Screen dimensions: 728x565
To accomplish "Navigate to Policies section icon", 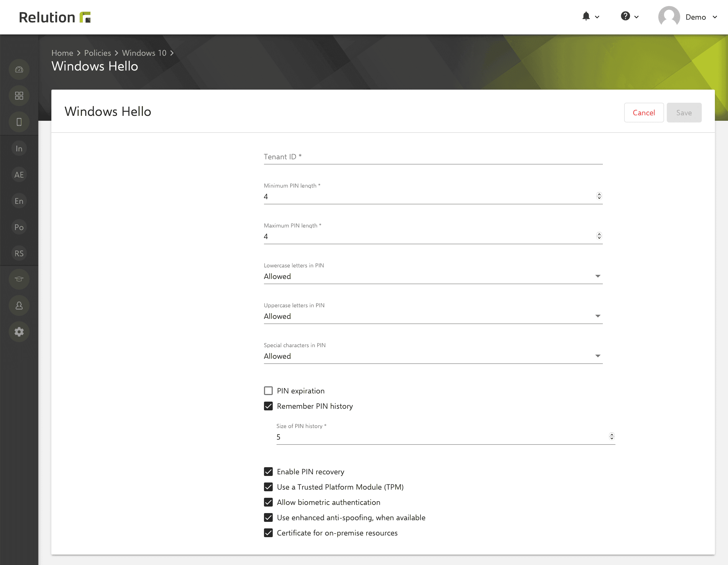I will click(x=19, y=227).
